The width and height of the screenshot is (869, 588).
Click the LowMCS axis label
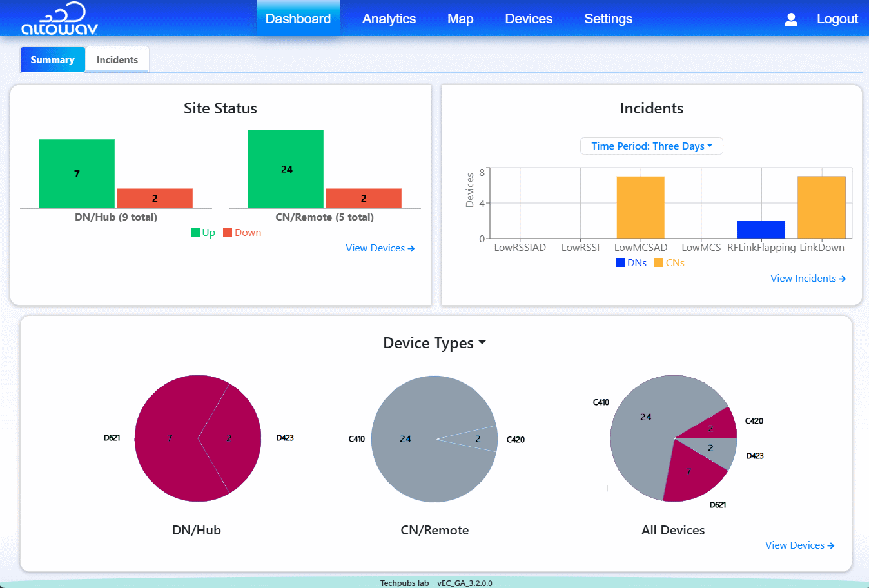tap(701, 248)
